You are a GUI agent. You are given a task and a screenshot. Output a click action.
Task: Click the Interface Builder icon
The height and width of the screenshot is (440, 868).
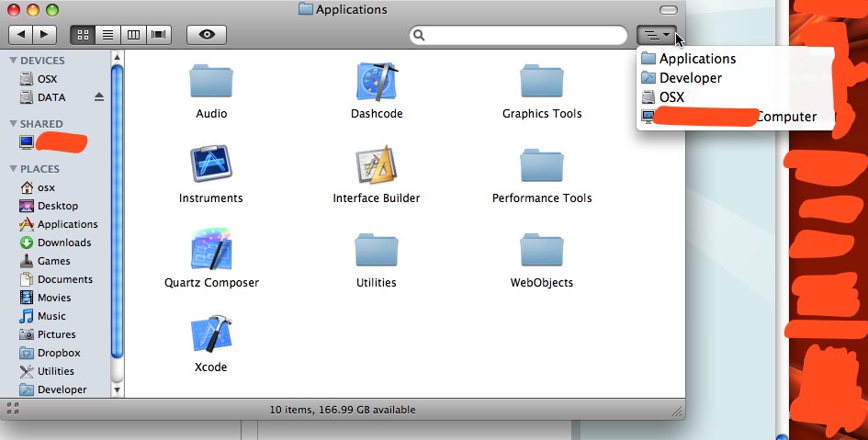[377, 164]
